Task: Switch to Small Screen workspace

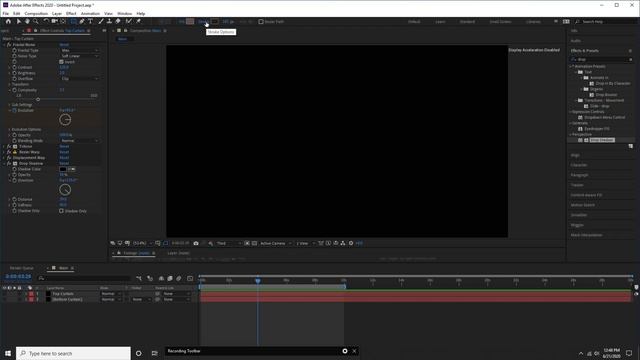Action: click(500, 22)
